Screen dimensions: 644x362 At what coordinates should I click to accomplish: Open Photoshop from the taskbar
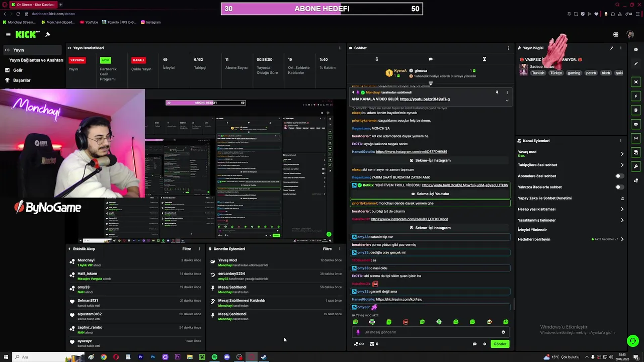click(152, 357)
